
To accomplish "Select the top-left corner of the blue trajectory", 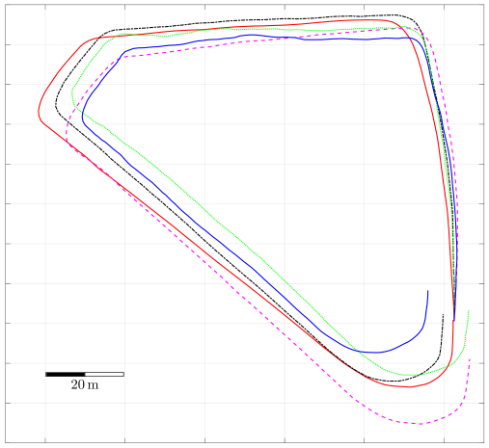I will pyautogui.click(x=125, y=51).
